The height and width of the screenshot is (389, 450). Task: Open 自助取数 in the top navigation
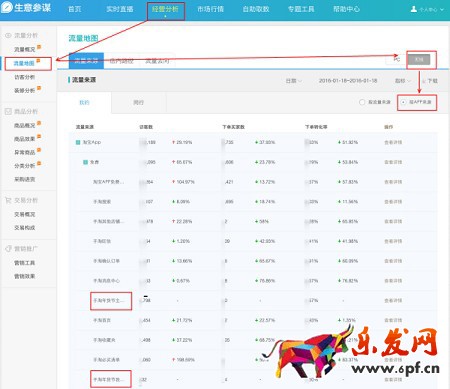(256, 9)
